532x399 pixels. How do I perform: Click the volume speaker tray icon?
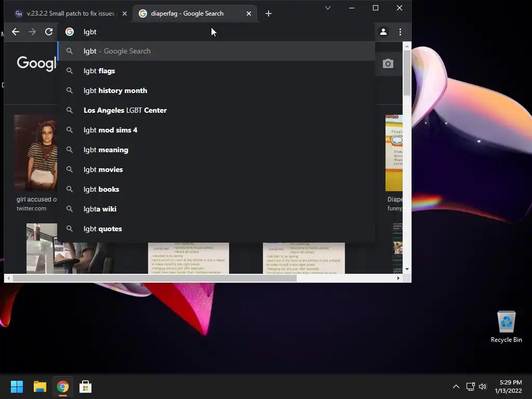click(x=483, y=387)
